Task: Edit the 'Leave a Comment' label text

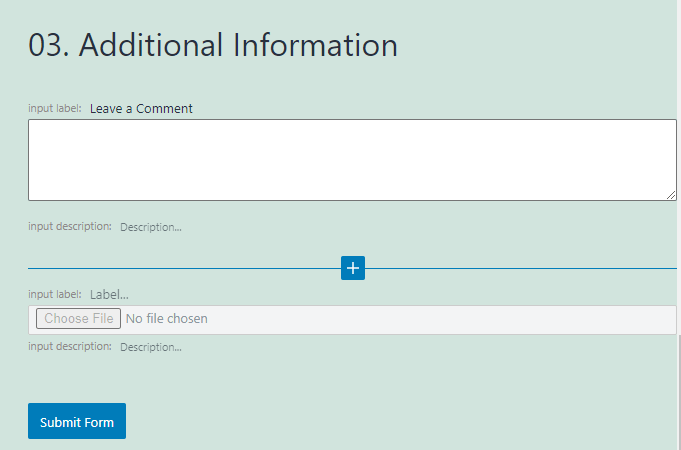Action: pyautogui.click(x=141, y=109)
